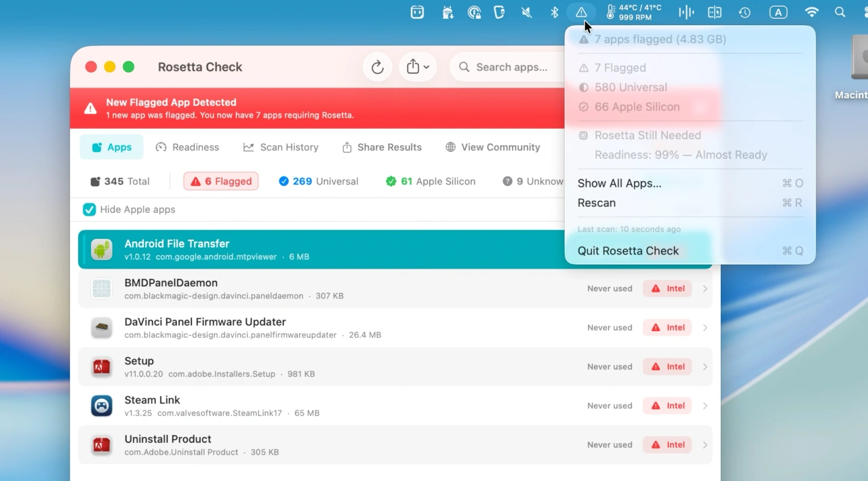Select the BMDPanelDaemon row title
The height and width of the screenshot is (481, 868).
[171, 283]
